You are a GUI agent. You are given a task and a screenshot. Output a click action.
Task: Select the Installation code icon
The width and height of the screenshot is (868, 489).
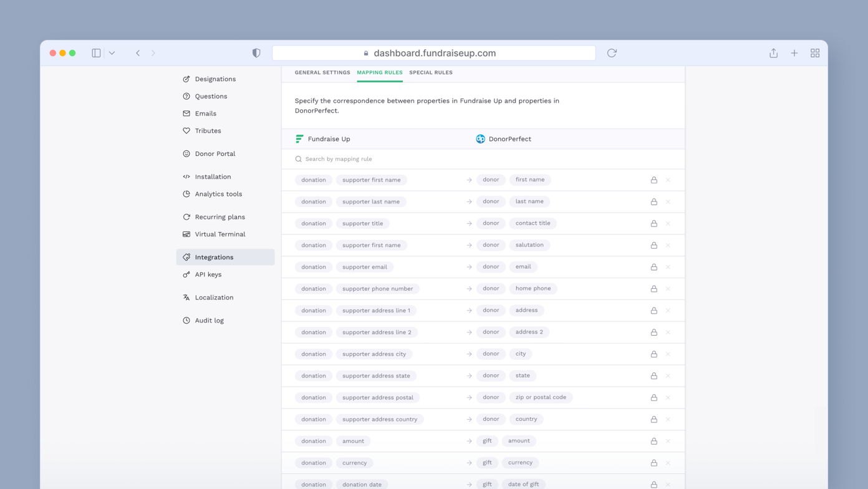[x=185, y=177]
